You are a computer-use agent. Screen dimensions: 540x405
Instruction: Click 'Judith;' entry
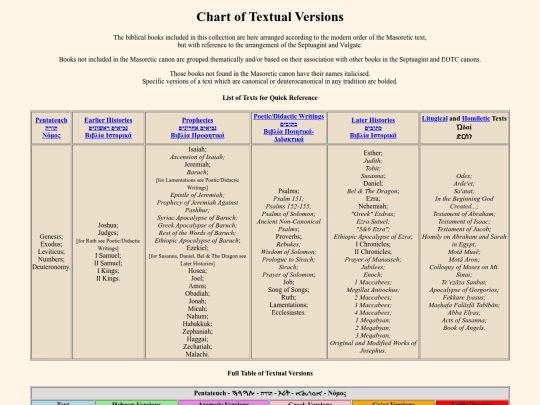click(373, 160)
